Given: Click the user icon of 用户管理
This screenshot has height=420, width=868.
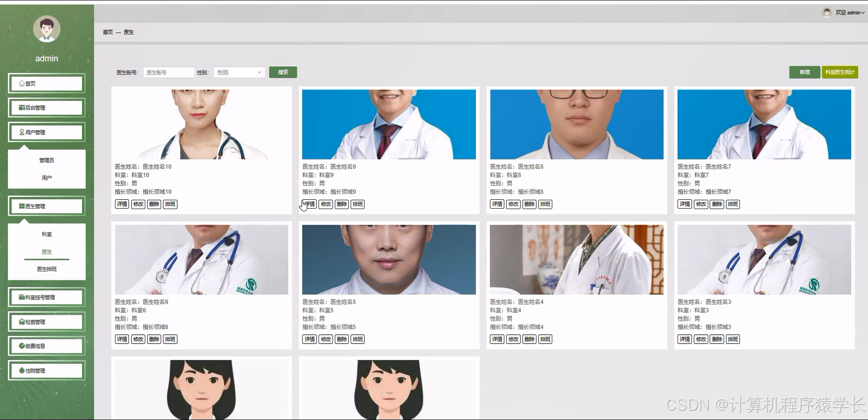Looking at the screenshot, I should click(22, 132).
